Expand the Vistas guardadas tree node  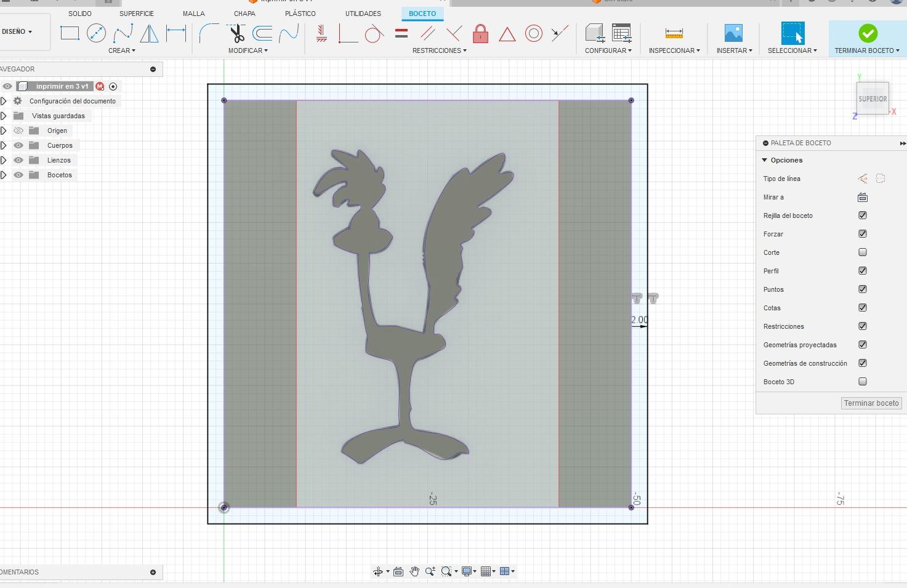point(4,116)
